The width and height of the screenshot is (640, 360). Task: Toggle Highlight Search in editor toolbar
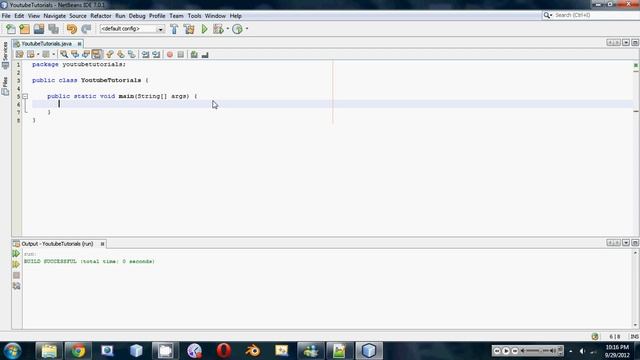97,54
